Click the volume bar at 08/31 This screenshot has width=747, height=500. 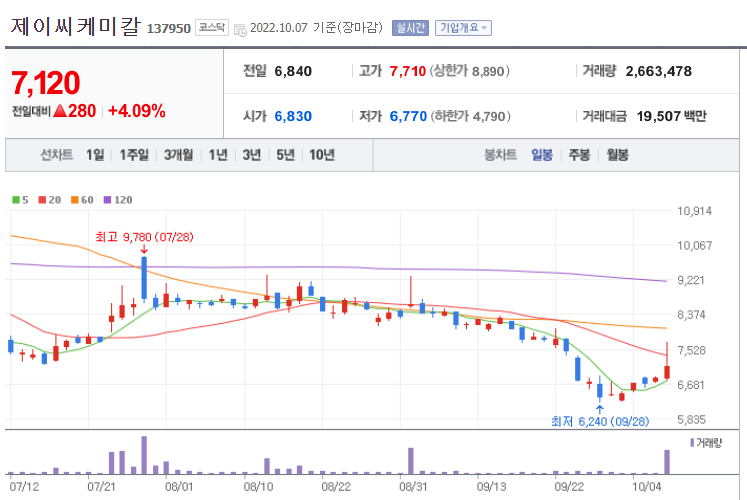[x=411, y=461]
